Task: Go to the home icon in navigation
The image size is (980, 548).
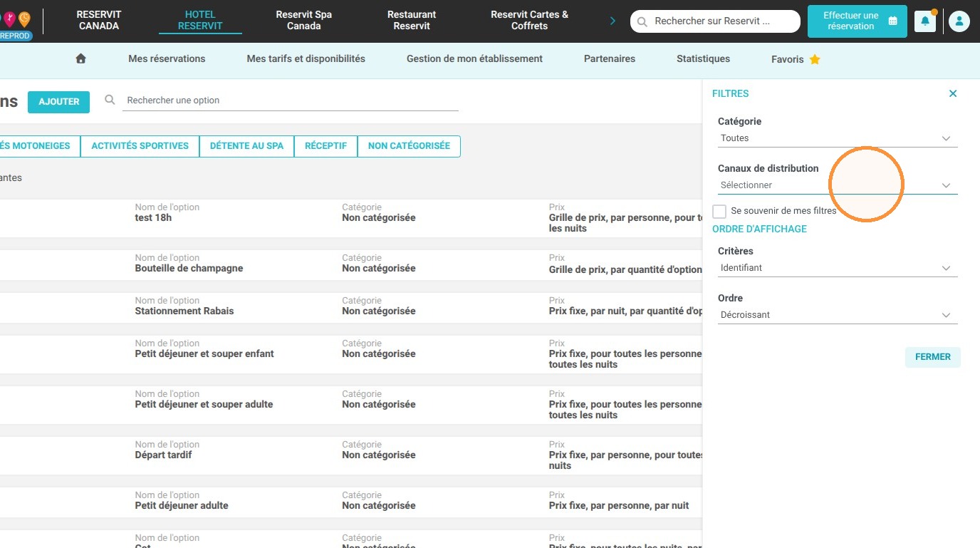Action: (80, 59)
